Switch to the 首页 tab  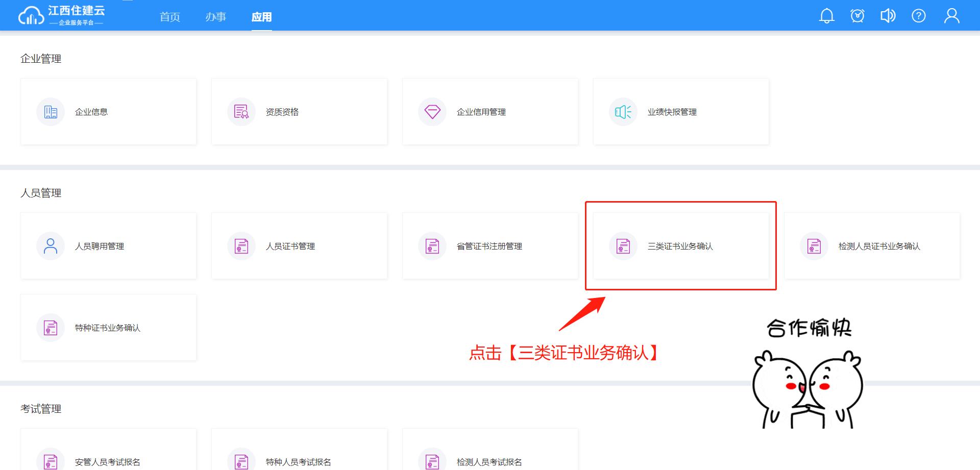coord(169,17)
